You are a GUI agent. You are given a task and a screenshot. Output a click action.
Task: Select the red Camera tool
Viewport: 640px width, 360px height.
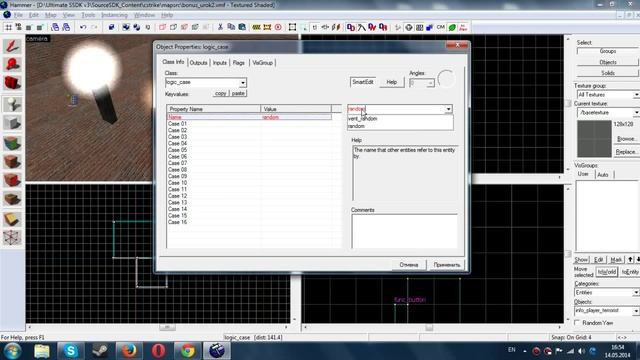pyautogui.click(x=12, y=83)
